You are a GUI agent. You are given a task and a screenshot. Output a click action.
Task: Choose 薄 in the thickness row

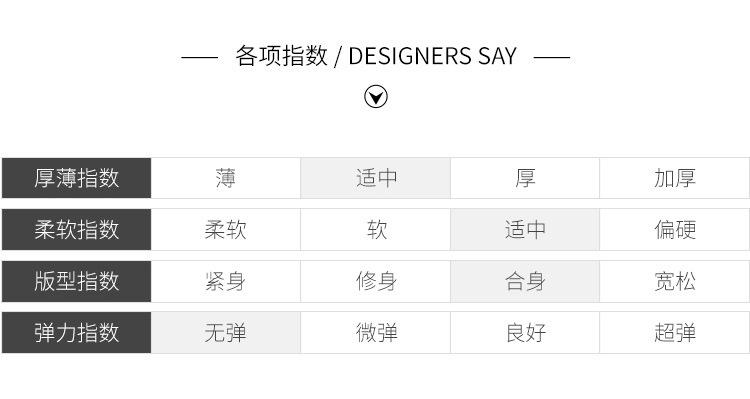click(226, 178)
